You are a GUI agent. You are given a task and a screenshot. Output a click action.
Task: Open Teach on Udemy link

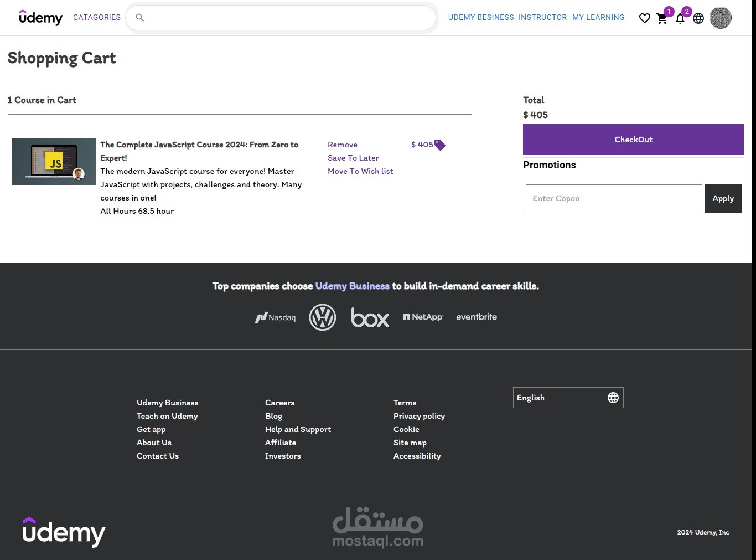[x=167, y=416]
